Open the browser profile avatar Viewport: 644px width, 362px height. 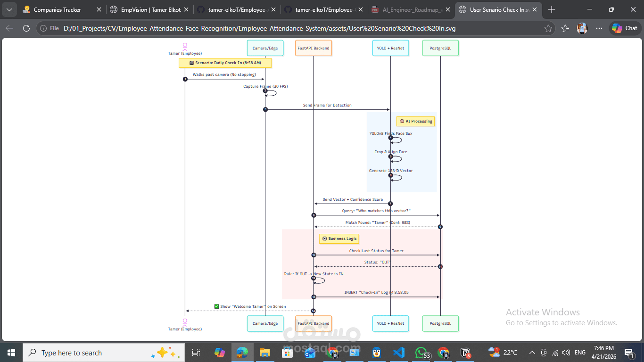[582, 28]
